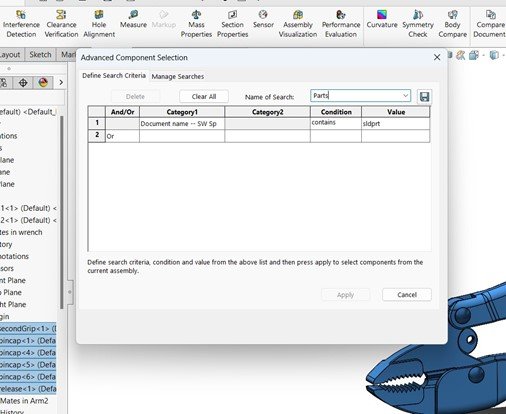Viewport: 506px width, 414px height.
Task: Run Performance Evaluation
Action: pyautogui.click(x=341, y=24)
